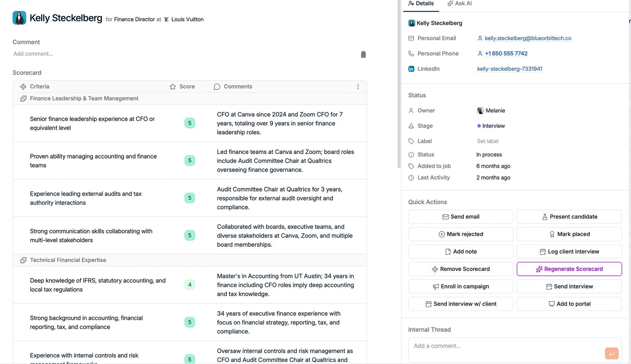631x364 pixels.
Task: Click the Send email button
Action: 461,217
